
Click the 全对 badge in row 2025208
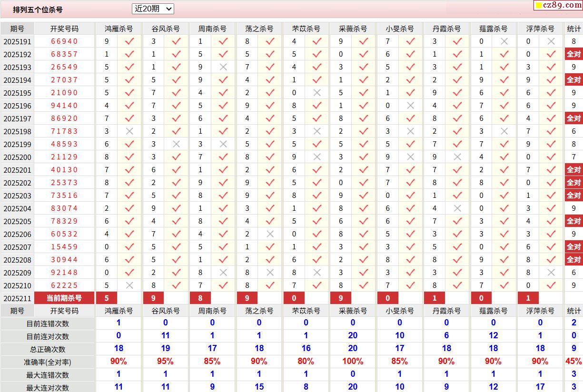[573, 260]
